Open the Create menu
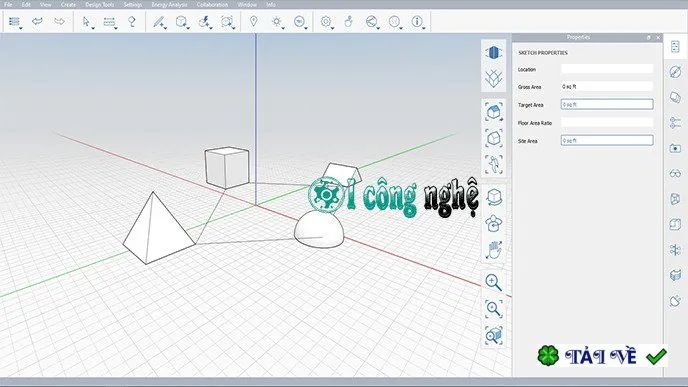The image size is (688, 387). coord(68,4)
